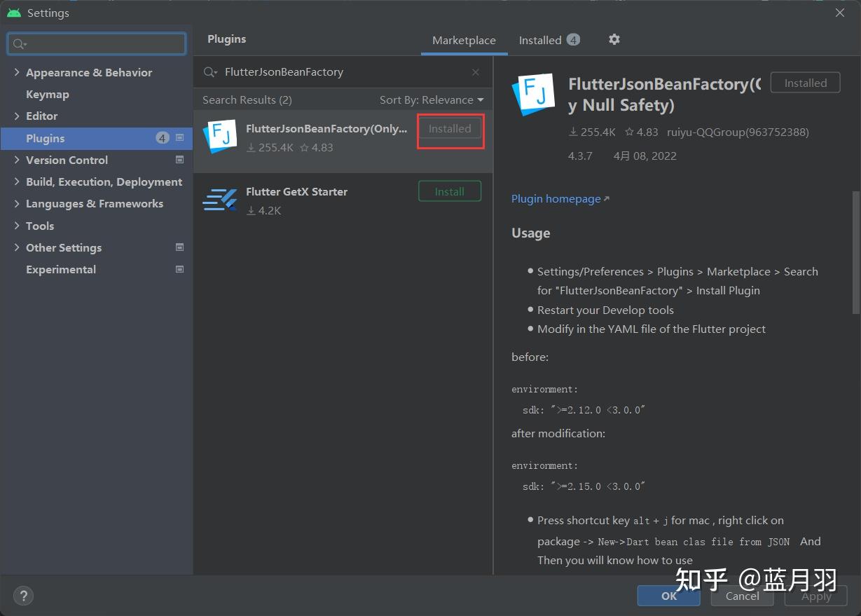Image resolution: width=861 pixels, height=616 pixels.
Task: Click the modified-settings icon next to Version Control
Action: (x=179, y=160)
